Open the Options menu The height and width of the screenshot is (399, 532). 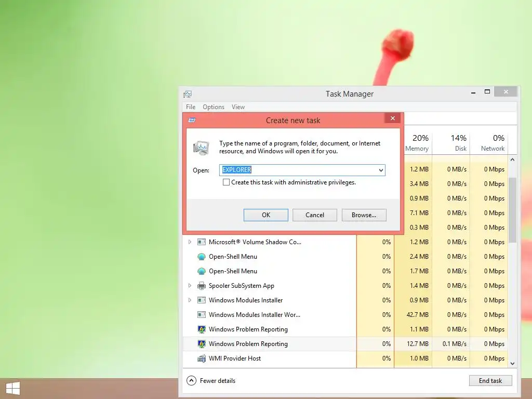point(214,107)
